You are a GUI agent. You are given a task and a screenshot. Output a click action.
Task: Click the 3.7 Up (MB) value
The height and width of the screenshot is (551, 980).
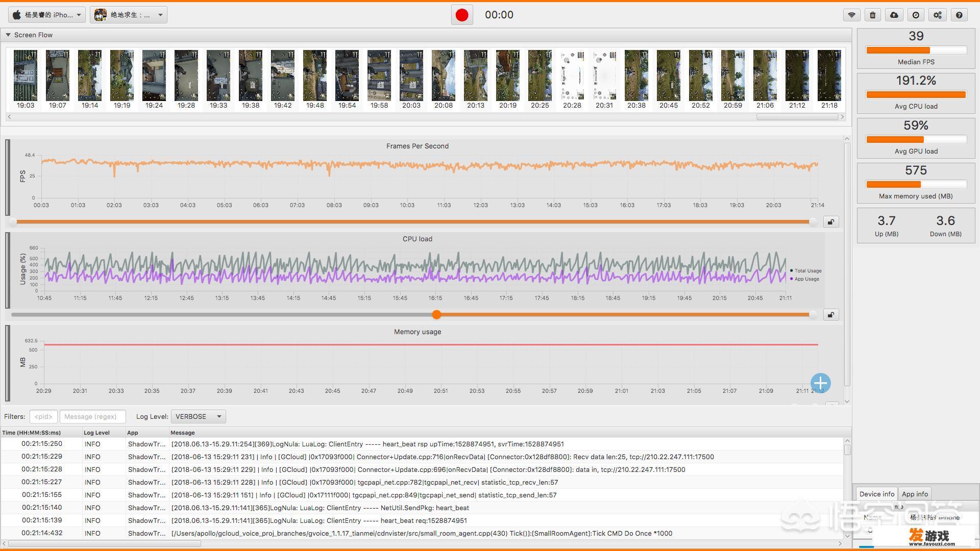point(886,221)
